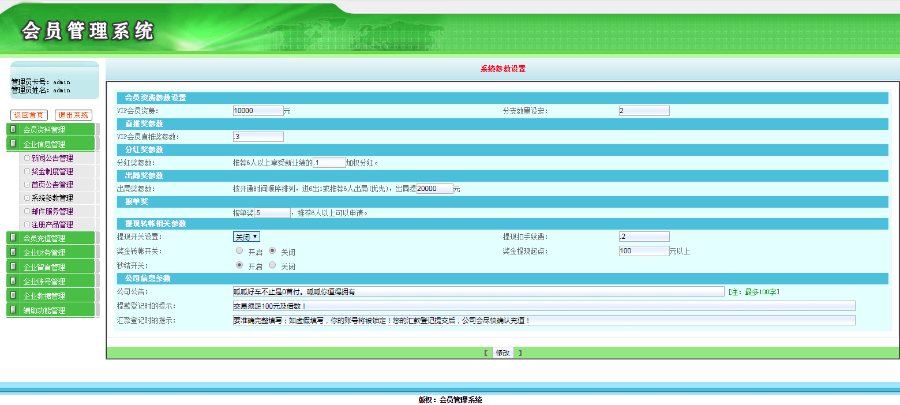900x405 pixels.
Task: Click the bullet icon beside 新闻公告管理
Action: [x=26, y=158]
